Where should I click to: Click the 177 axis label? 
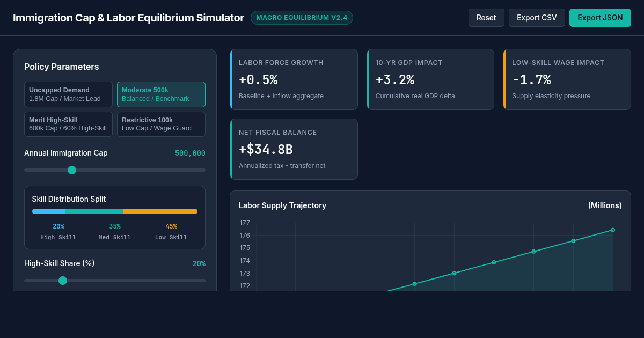tap(245, 223)
